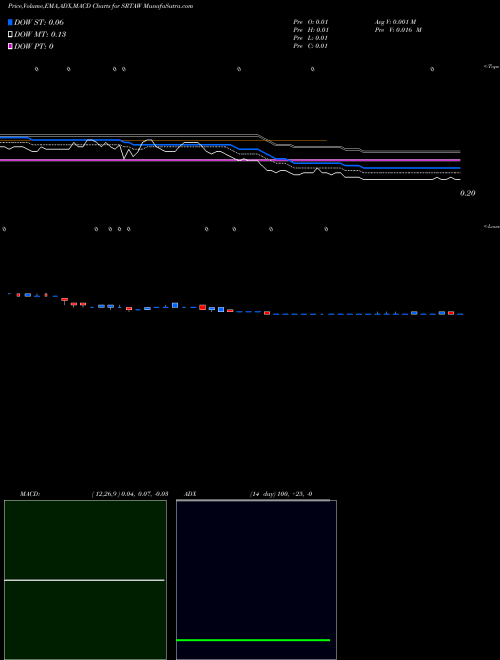Viewport: 500px width, 660px height.
Task: Click the 'Pre O: 0.01' open value
Action: 311,22
